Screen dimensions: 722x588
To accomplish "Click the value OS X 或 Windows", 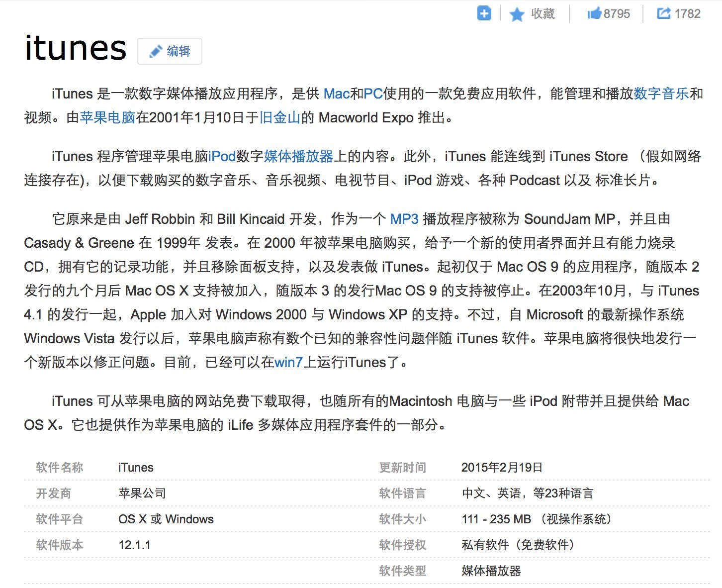I will click(166, 519).
